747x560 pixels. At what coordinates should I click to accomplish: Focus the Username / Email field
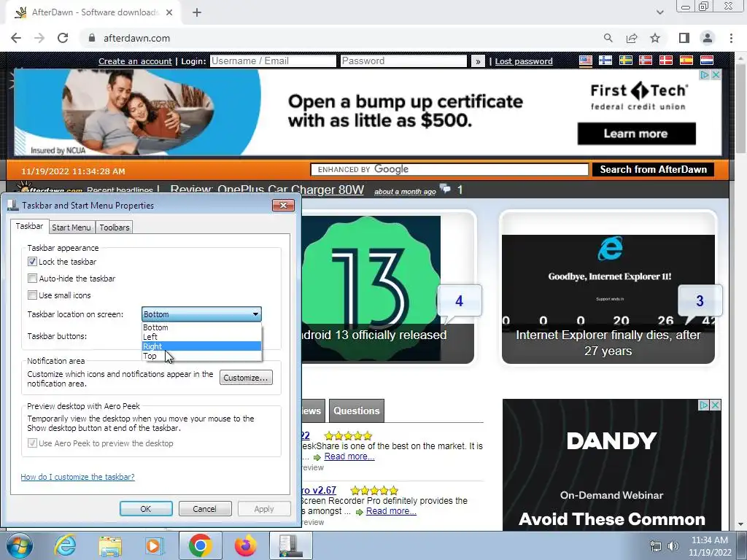[x=273, y=61]
